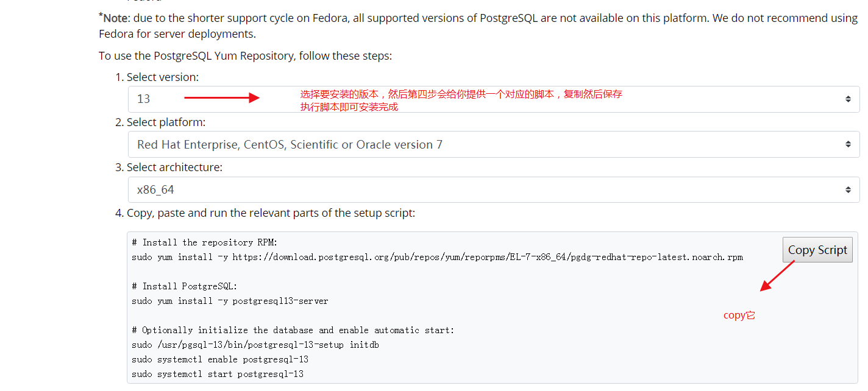Click the systemctl start postgresql-13 line
The height and width of the screenshot is (391, 868).
[x=217, y=374]
